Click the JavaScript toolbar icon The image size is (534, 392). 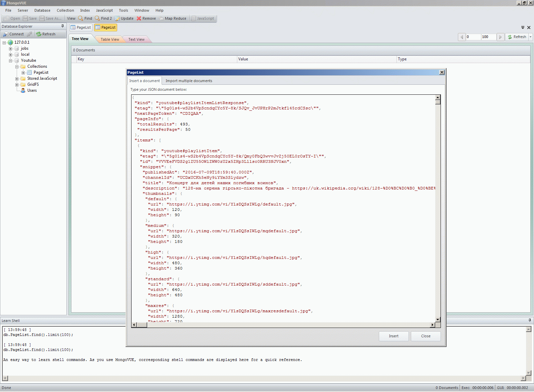194,18
